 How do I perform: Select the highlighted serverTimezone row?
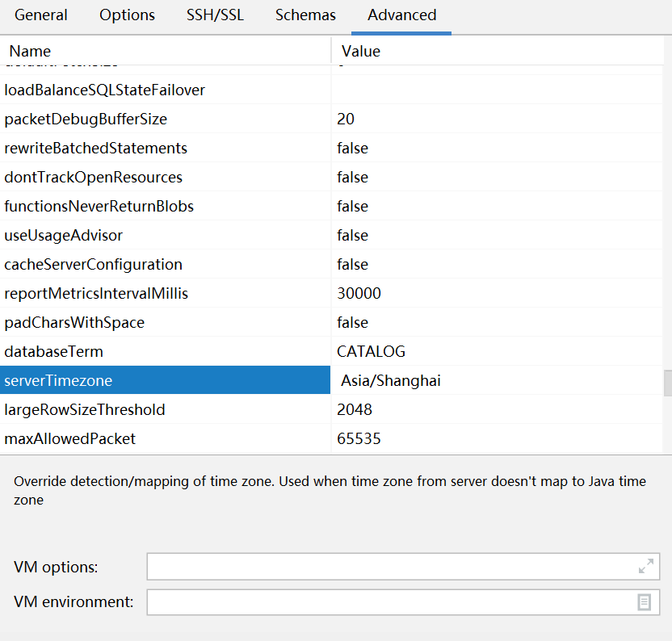pyautogui.click(x=165, y=380)
